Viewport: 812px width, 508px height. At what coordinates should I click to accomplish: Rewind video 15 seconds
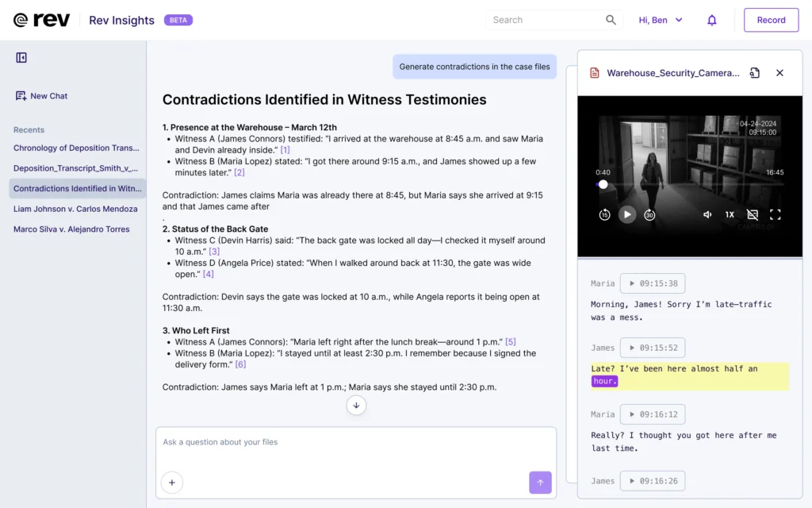pos(604,214)
